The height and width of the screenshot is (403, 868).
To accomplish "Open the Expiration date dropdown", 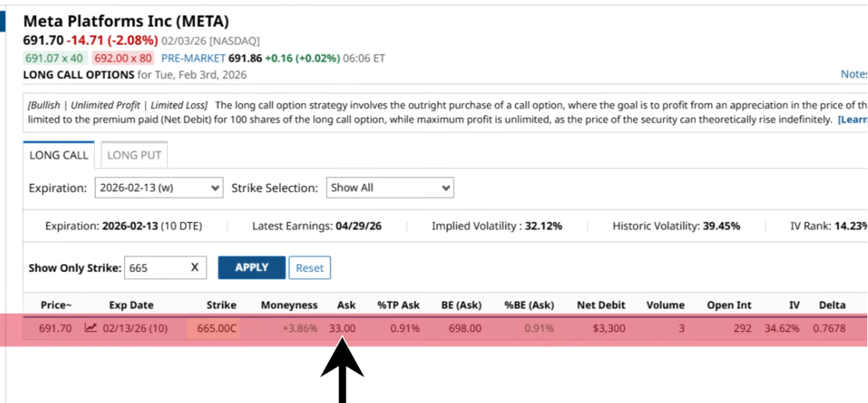I will coord(158,188).
